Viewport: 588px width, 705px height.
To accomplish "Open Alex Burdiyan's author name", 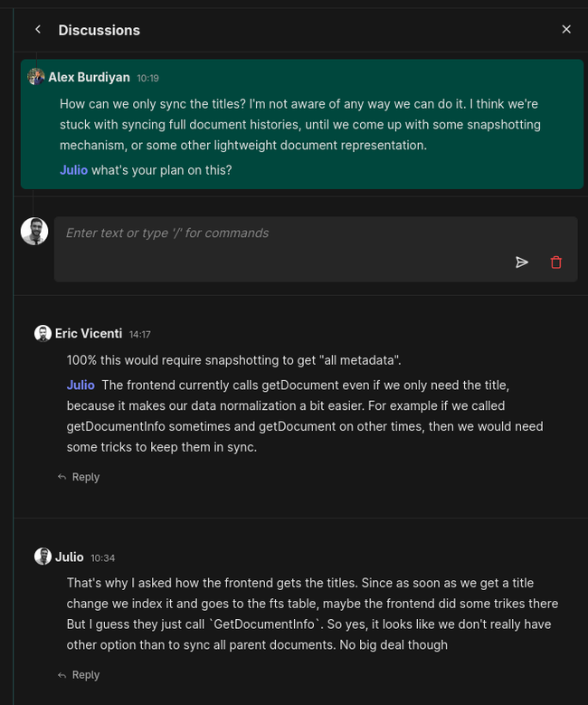I will 89,78.
